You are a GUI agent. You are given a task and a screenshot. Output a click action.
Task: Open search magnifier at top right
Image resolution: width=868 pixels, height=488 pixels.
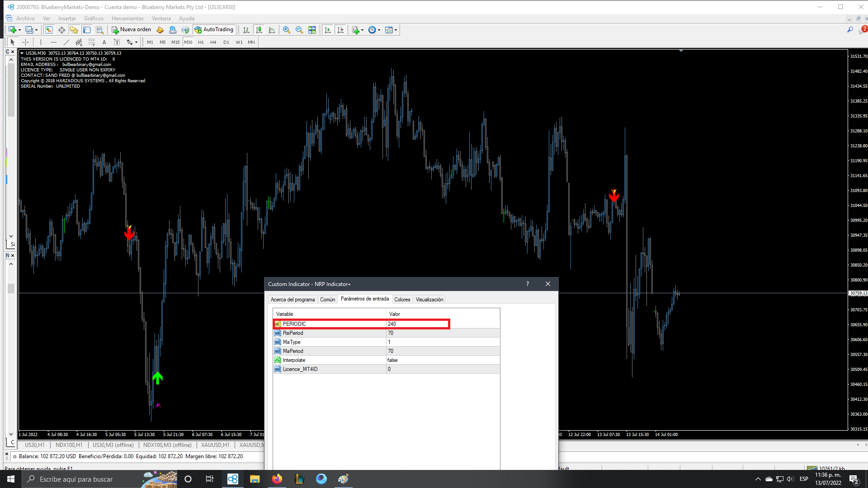tap(850, 30)
